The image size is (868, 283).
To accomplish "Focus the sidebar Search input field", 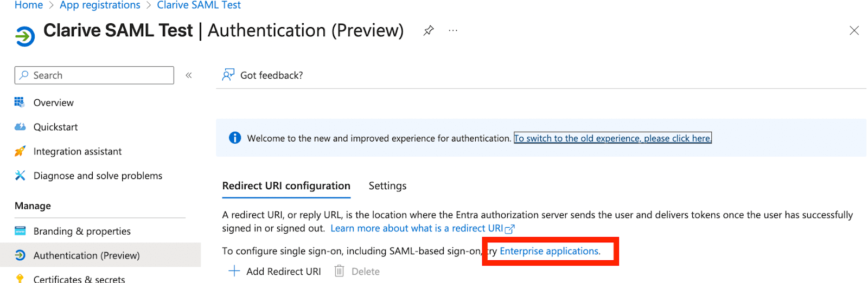I will point(94,75).
